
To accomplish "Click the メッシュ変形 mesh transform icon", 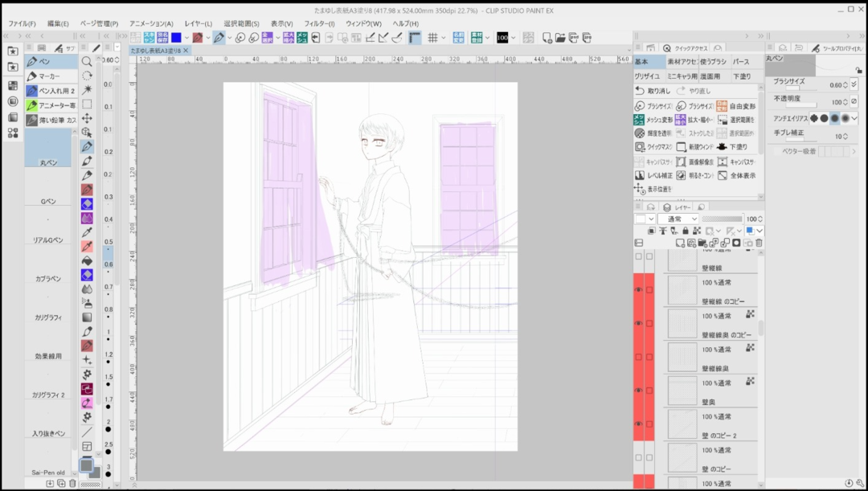I will [x=640, y=120].
